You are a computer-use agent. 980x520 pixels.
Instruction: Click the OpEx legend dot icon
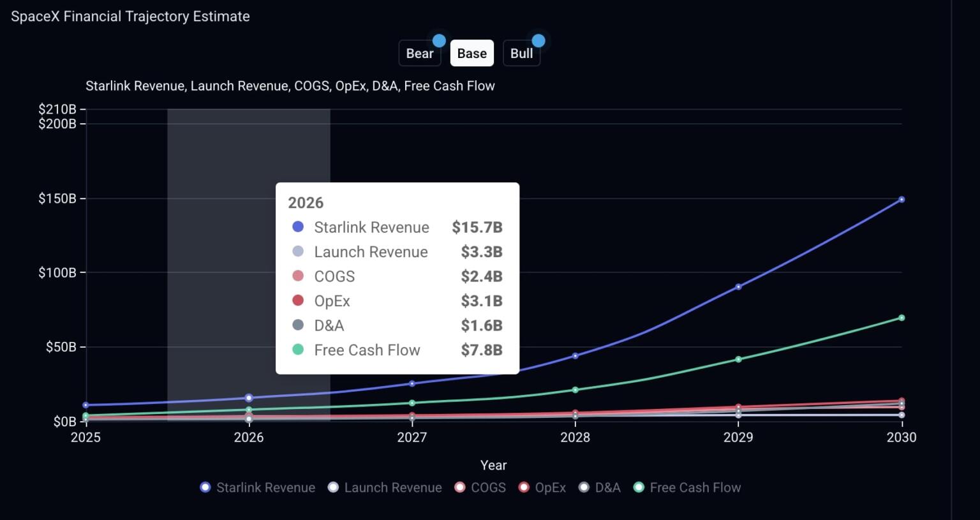point(524,487)
